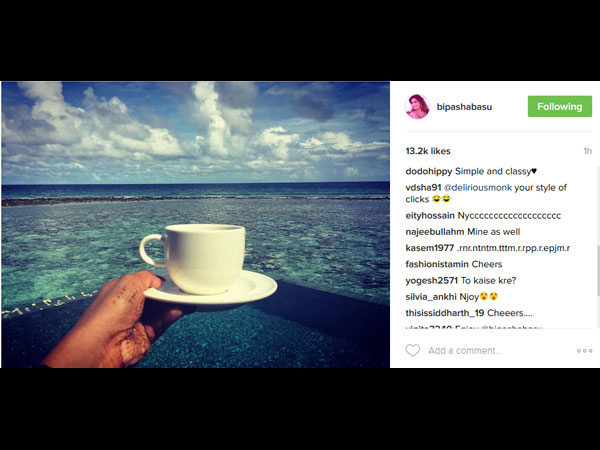Open fashionistamin commenter profile
The width and height of the screenshot is (600, 450).
coord(437,264)
